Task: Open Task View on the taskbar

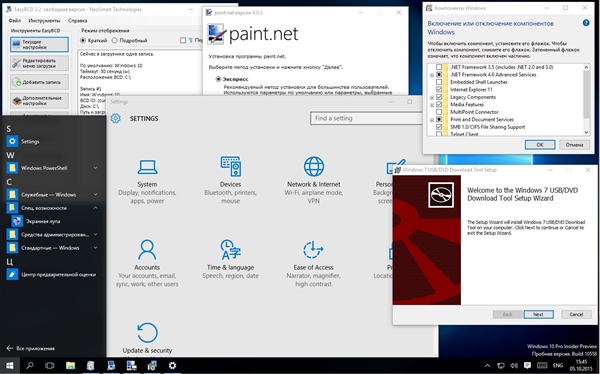Action: [49, 366]
